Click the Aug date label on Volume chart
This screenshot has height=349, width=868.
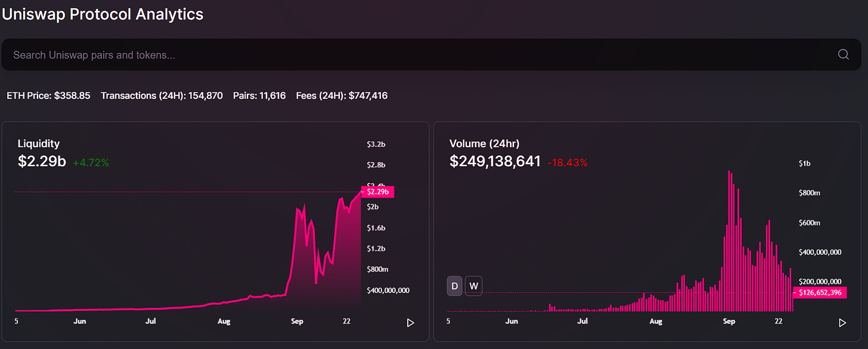(656, 322)
